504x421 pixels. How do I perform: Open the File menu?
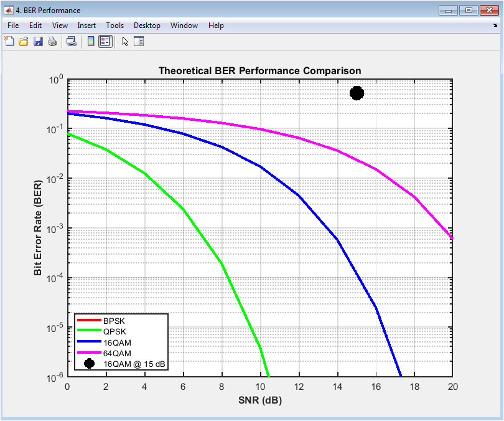click(13, 26)
